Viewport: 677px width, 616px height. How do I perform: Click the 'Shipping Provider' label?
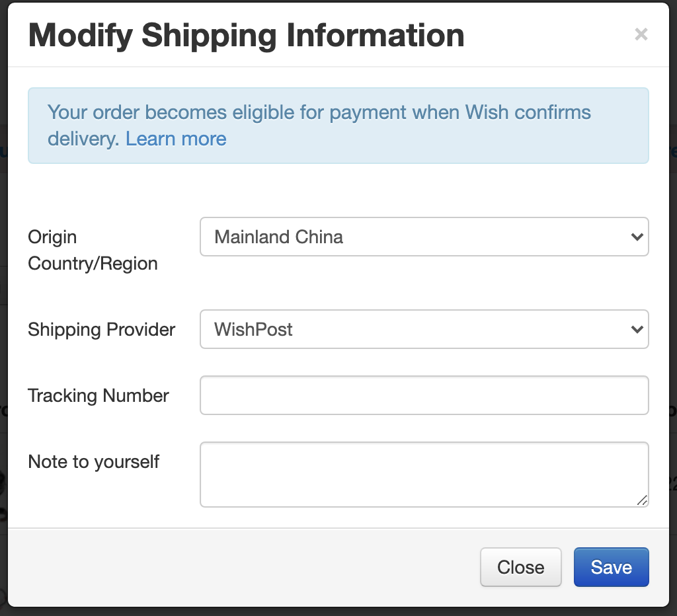[x=101, y=329]
